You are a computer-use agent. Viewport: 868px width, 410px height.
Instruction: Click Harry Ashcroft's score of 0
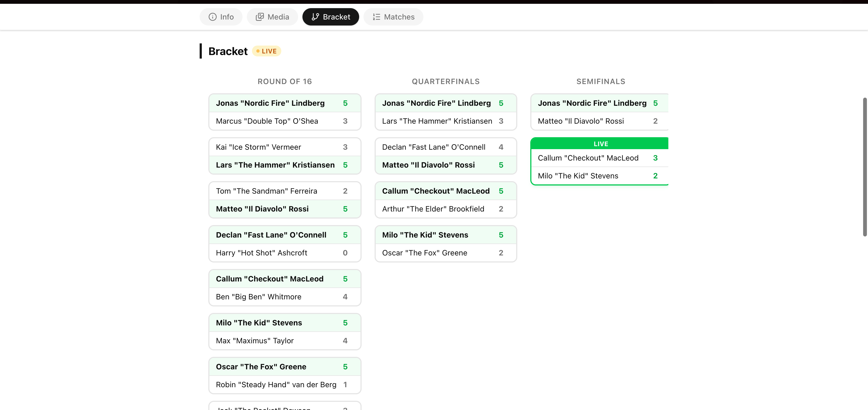pos(345,253)
